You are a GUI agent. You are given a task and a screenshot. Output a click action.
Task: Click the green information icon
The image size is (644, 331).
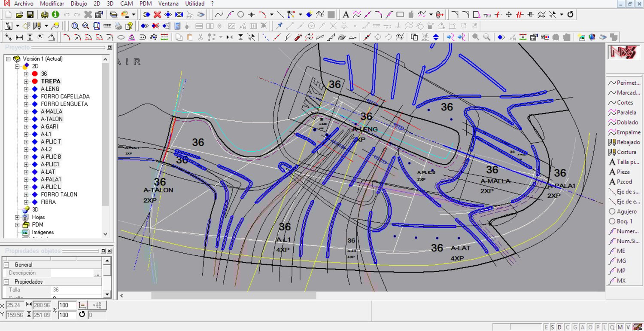55,15
